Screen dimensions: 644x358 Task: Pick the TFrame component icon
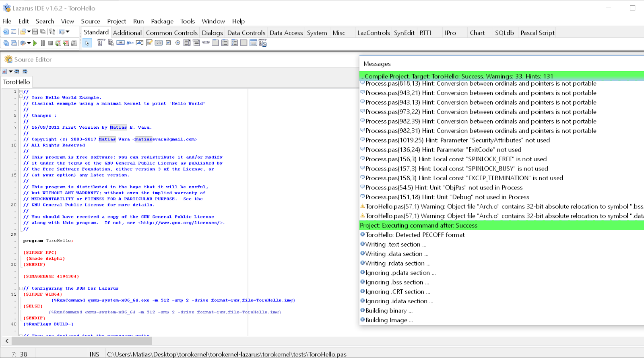(x=254, y=43)
